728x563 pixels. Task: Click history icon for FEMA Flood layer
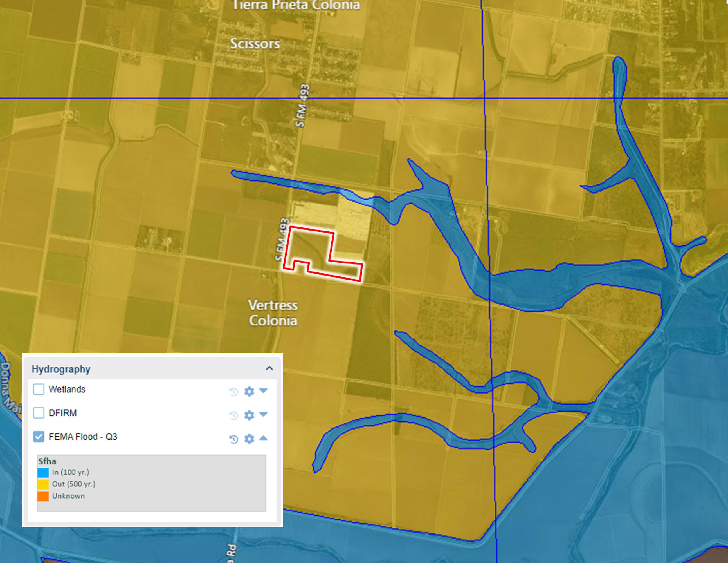click(x=234, y=439)
